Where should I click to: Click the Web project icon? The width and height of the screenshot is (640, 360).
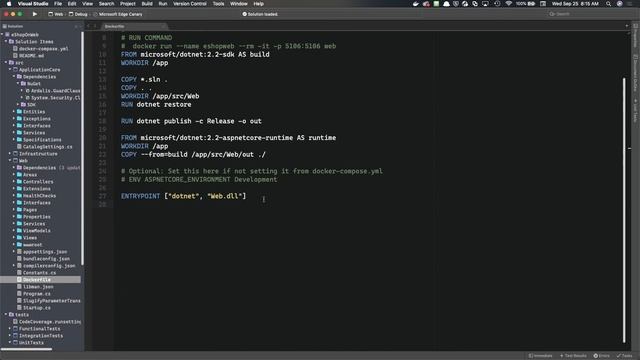click(16, 160)
